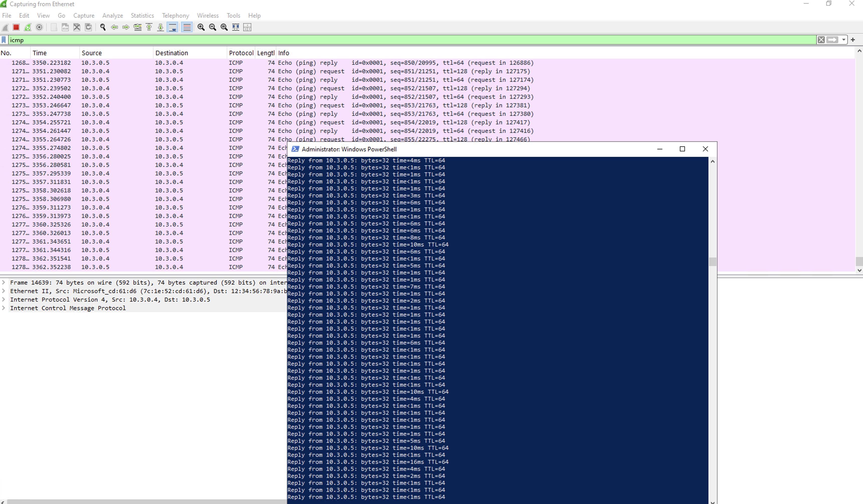The width and height of the screenshot is (863, 504).
Task: Jump to the last packet
Action: [x=160, y=27]
